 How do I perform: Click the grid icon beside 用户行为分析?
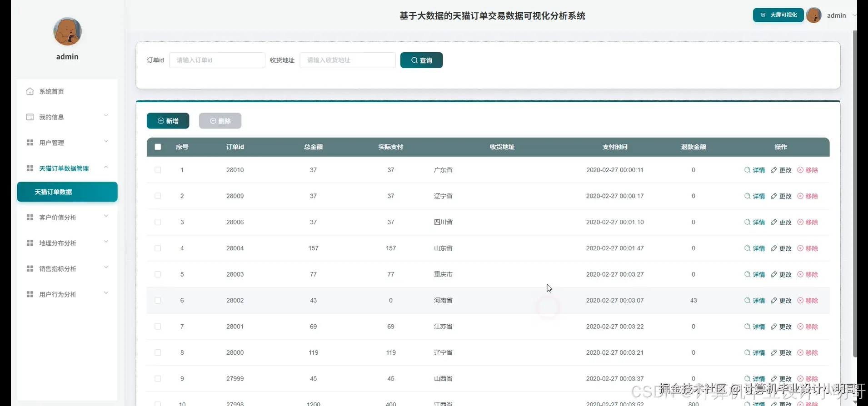[30, 294]
